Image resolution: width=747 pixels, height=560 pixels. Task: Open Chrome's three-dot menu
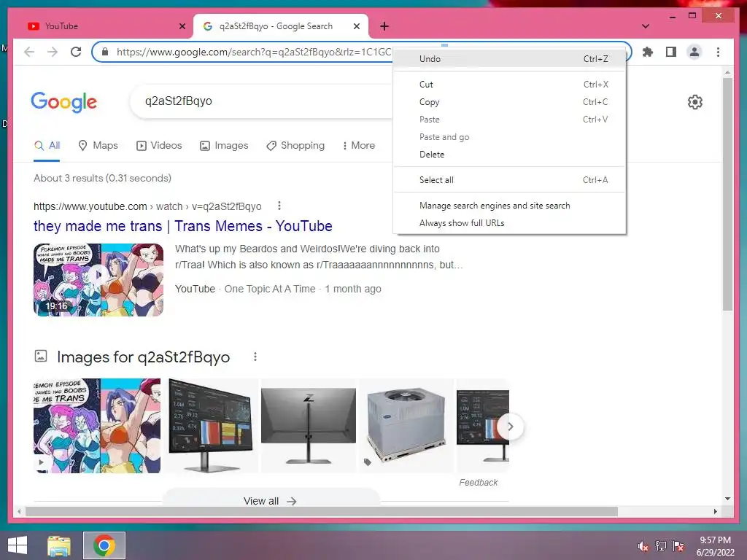click(718, 52)
